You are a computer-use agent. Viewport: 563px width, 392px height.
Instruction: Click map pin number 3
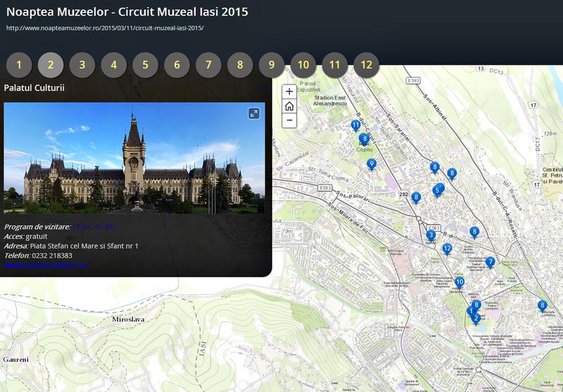431,235
